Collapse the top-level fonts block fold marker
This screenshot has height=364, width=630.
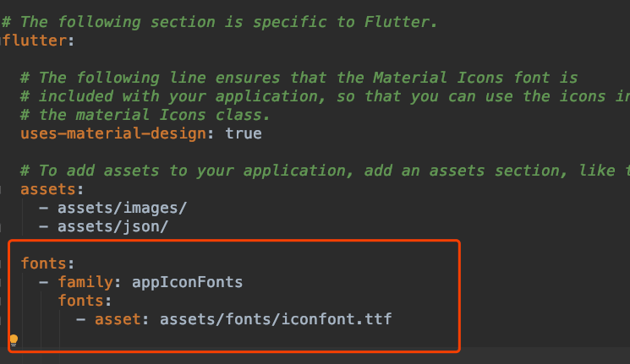[1, 263]
